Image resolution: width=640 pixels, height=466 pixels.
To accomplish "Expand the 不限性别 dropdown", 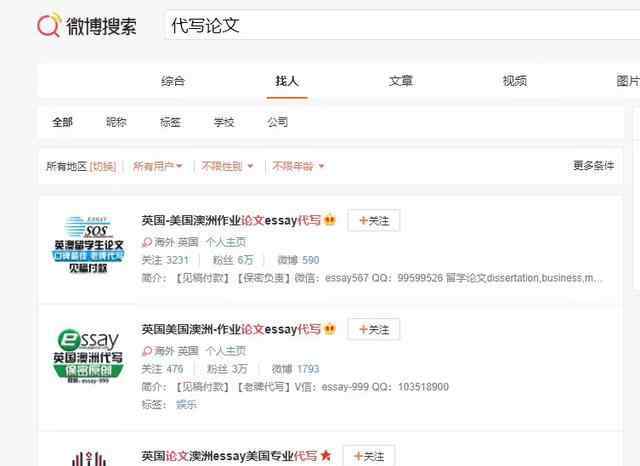I will click(x=227, y=166).
